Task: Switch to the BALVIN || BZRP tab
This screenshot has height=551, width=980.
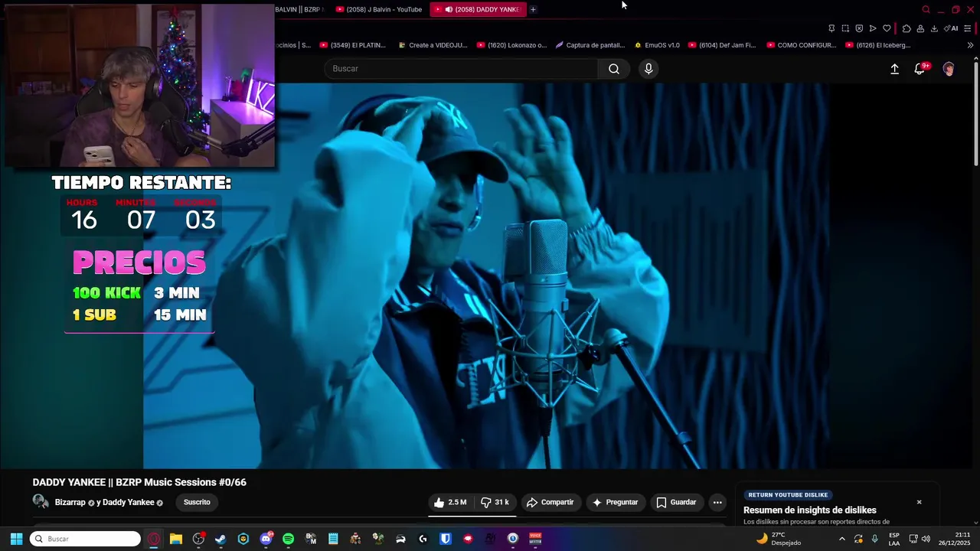Action: click(299, 9)
